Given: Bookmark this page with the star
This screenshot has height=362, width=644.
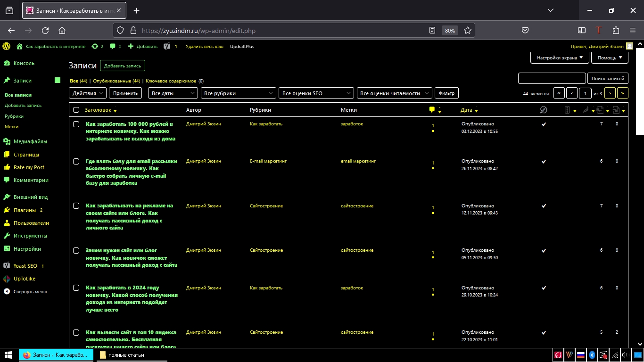Looking at the screenshot, I should [x=467, y=30].
